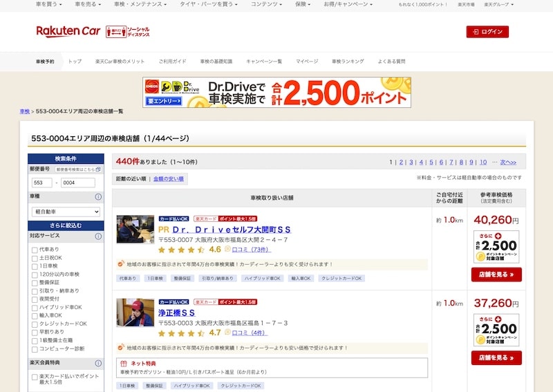The height and width of the screenshot is (392, 553).
Task: Click 店舗を見る for Dr. Drive store
Action: pos(496,274)
